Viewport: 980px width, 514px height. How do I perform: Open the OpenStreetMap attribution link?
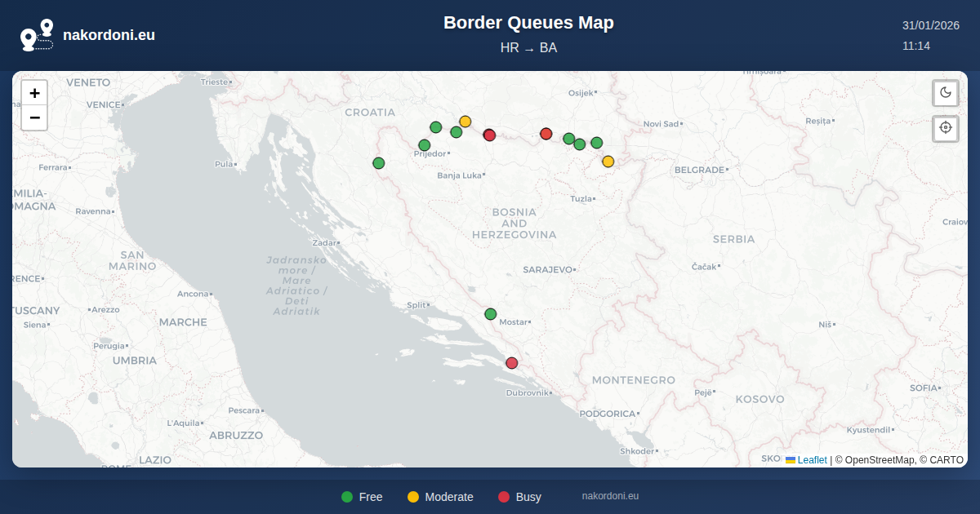pos(880,460)
